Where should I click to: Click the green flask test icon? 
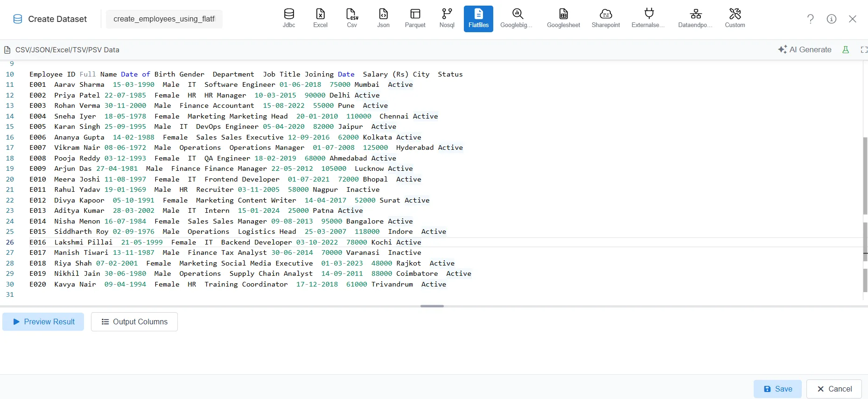click(x=846, y=49)
